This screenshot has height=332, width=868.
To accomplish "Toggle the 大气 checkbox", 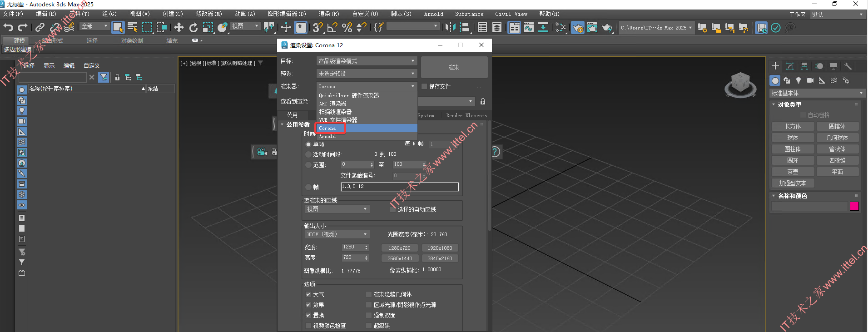I will pos(308,294).
